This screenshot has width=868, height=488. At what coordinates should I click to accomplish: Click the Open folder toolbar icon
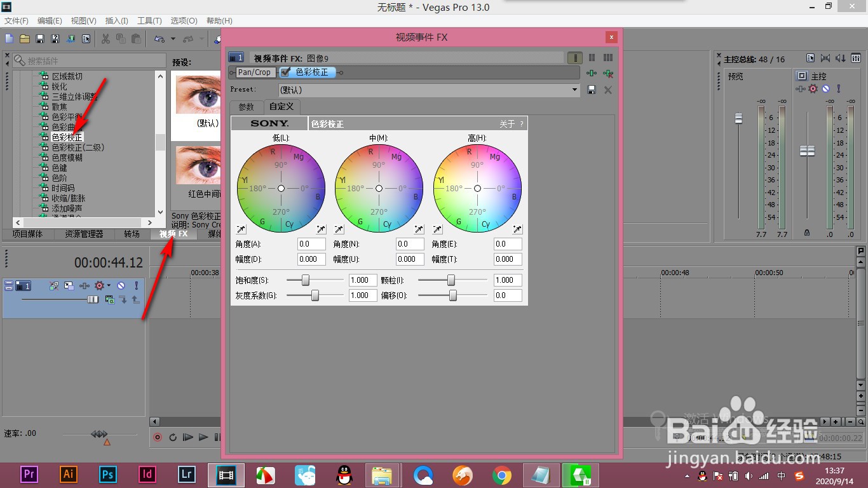tap(25, 39)
